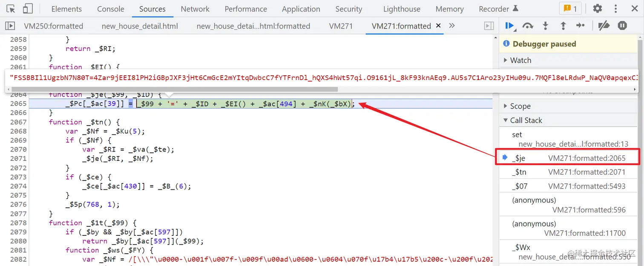644x266 pixels.
Task: Select the Sources panel tab
Action: (152, 9)
